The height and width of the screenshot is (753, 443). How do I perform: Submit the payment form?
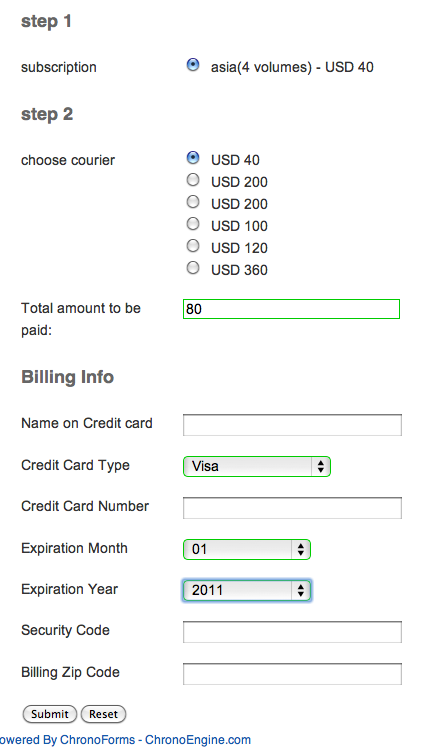(49, 714)
